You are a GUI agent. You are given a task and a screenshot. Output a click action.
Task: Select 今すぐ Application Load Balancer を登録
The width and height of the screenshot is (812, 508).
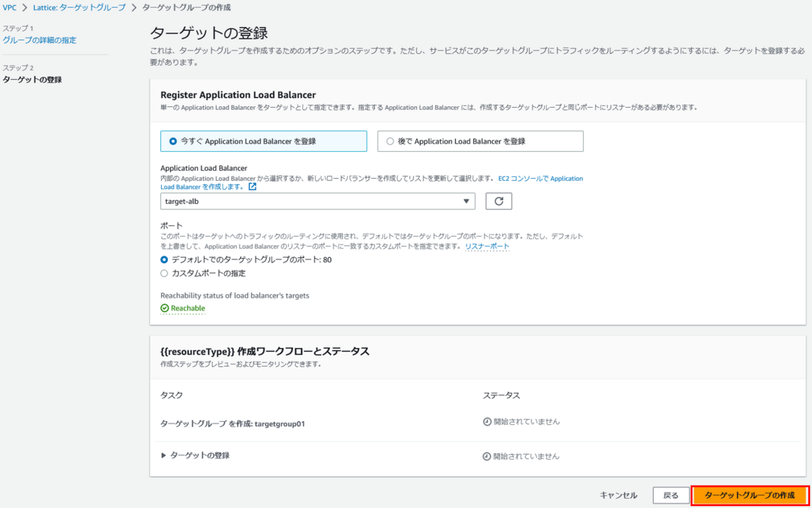pos(264,141)
